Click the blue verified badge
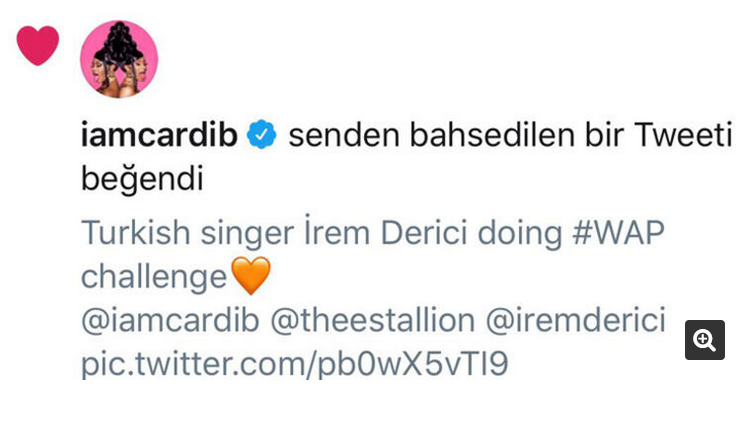Image resolution: width=745 pixels, height=431 pixels. coord(263,137)
